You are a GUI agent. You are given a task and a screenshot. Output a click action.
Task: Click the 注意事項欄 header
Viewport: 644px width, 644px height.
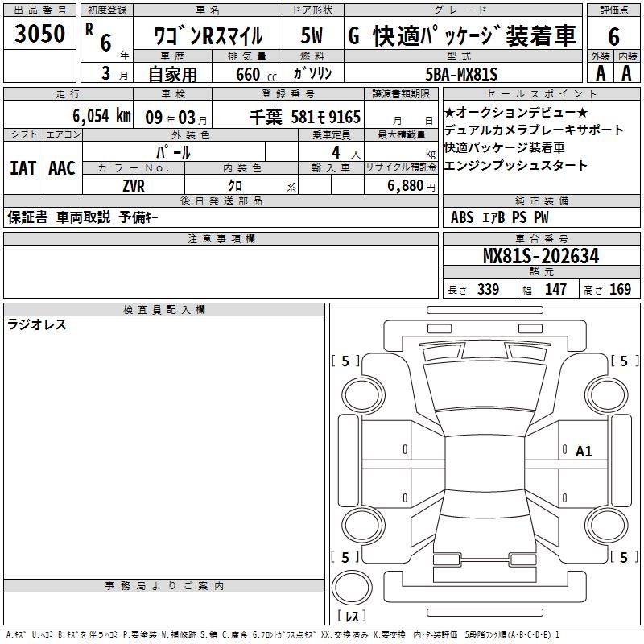pos(221,238)
